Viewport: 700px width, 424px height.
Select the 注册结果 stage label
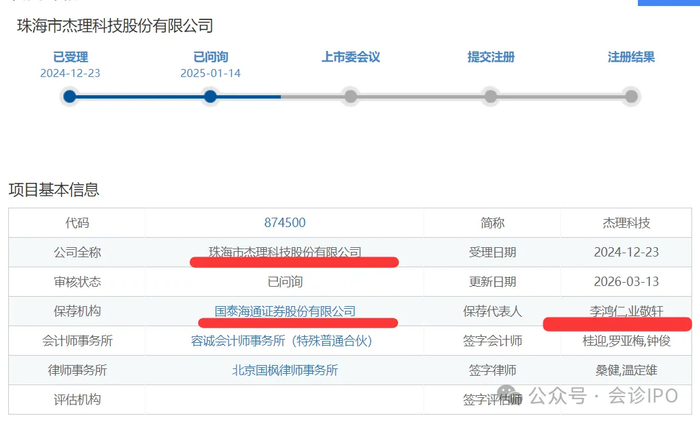tap(631, 57)
